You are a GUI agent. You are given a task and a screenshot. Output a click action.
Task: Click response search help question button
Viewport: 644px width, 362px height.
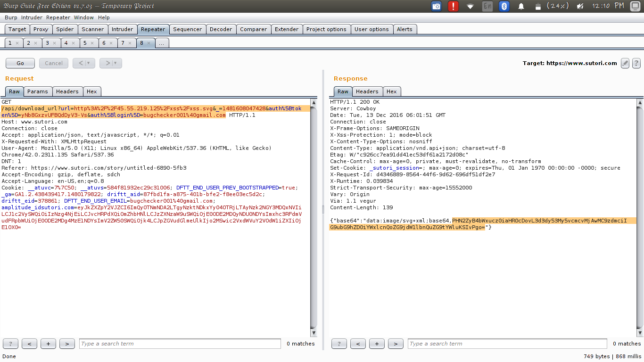pyautogui.click(x=339, y=344)
